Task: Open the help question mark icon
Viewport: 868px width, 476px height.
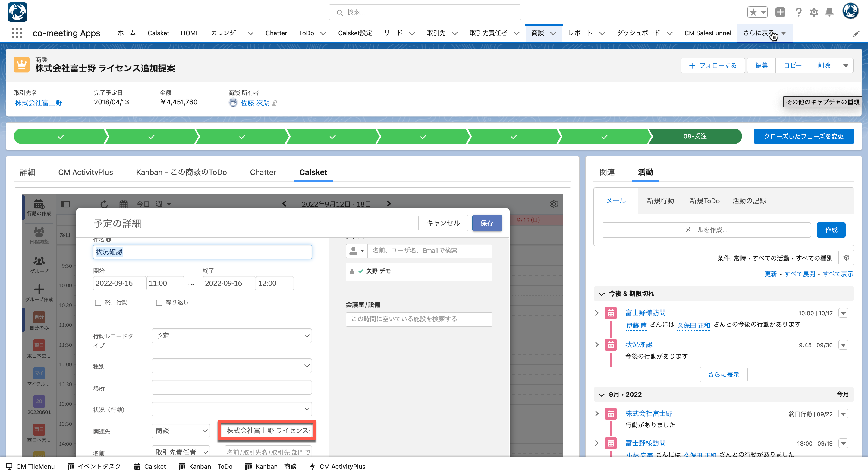Action: [x=798, y=12]
